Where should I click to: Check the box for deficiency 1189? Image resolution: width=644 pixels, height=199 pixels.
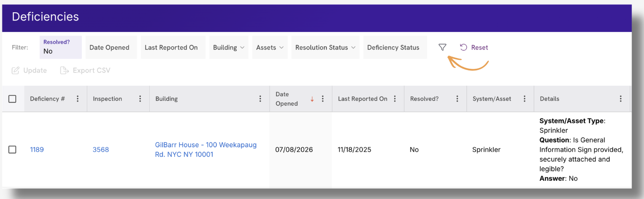(13, 150)
